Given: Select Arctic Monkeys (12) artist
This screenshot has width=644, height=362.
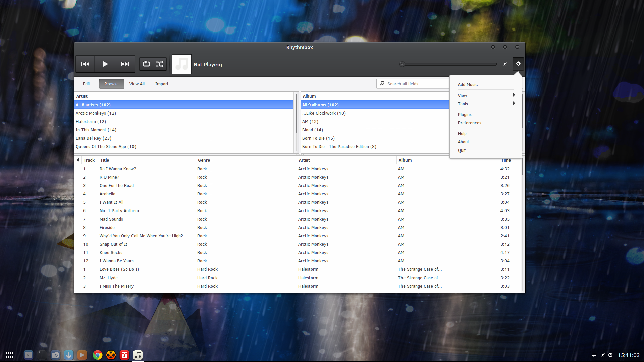Looking at the screenshot, I should pyautogui.click(x=184, y=113).
